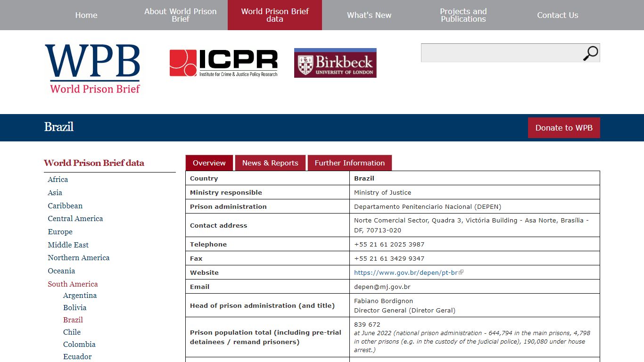Open the Colombia country page

[x=79, y=344]
